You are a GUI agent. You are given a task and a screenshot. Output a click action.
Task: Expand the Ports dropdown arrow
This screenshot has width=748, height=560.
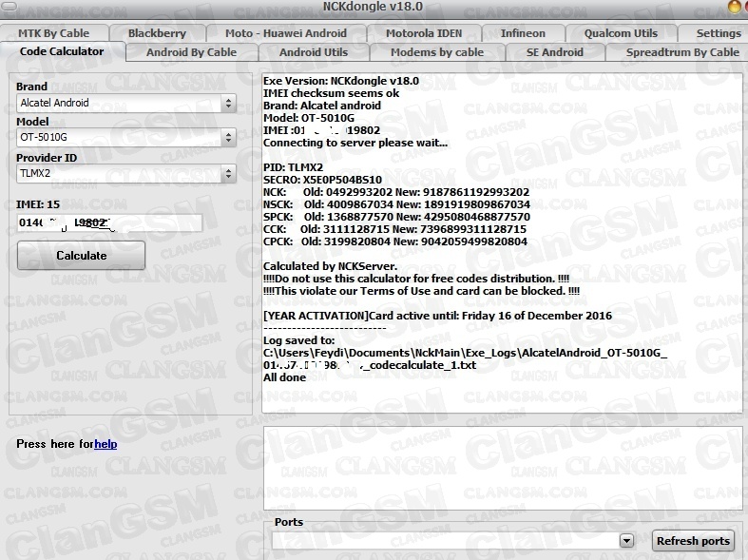pyautogui.click(x=626, y=541)
